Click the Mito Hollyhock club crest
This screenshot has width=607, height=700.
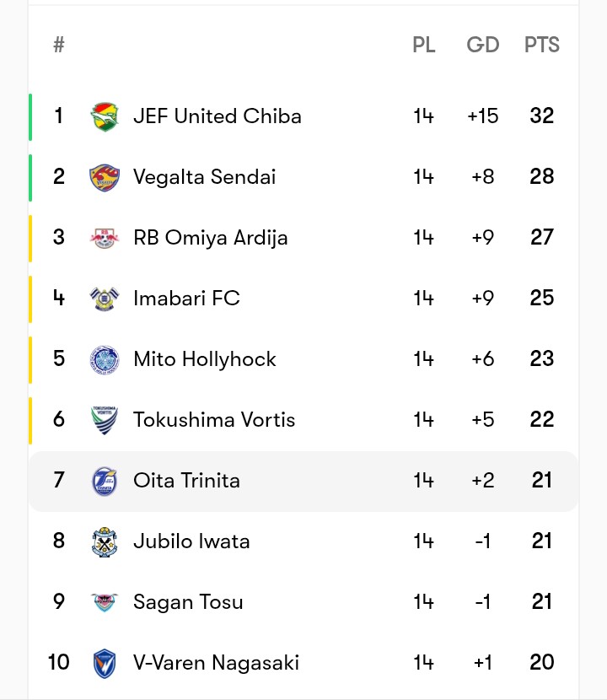(x=105, y=359)
